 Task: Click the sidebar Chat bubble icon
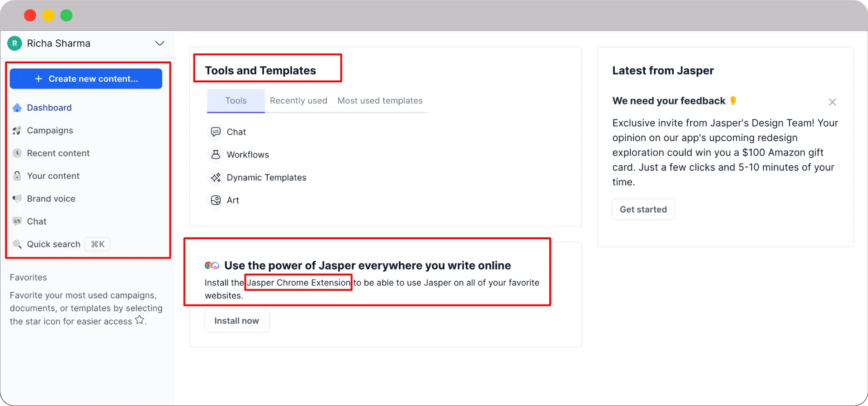pyautogui.click(x=17, y=222)
